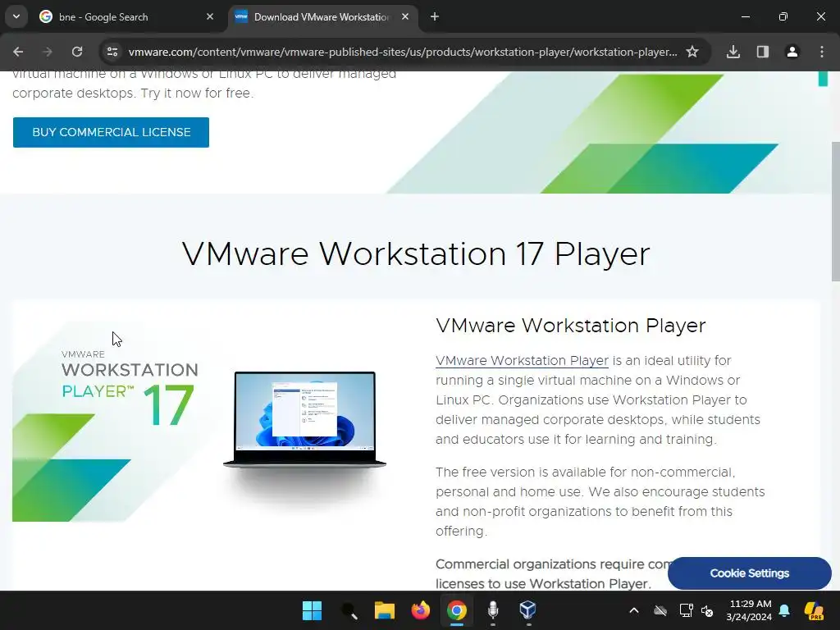Click the Workstation Player 17 laptop image
This screenshot has height=630, width=840.
(x=304, y=420)
